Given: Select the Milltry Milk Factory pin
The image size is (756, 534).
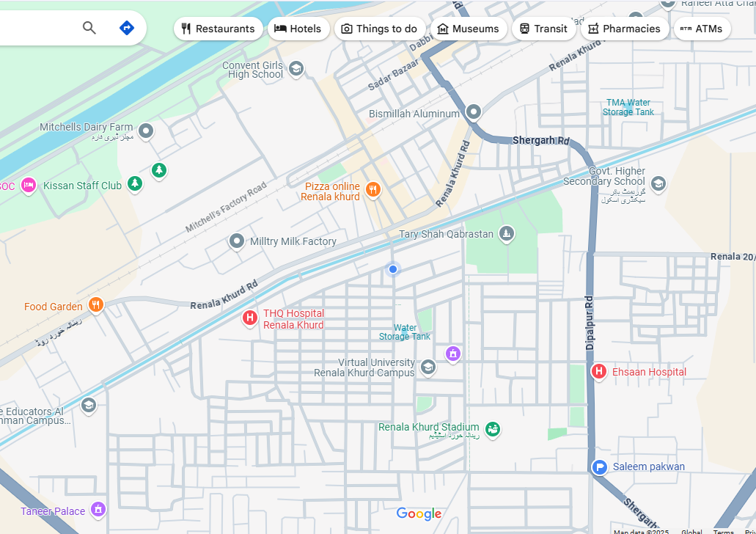Looking at the screenshot, I should [236, 241].
